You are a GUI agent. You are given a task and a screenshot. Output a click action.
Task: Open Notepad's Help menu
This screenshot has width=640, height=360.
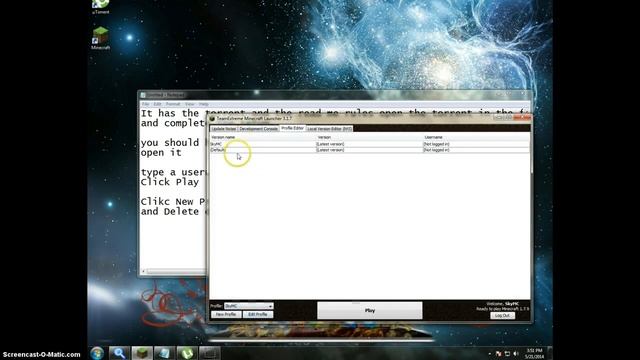click(x=204, y=104)
